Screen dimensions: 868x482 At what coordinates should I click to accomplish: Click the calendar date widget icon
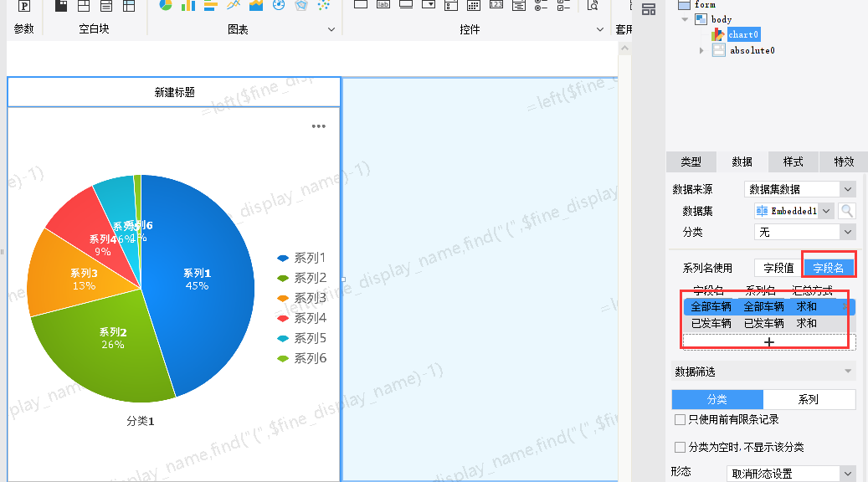[474, 6]
